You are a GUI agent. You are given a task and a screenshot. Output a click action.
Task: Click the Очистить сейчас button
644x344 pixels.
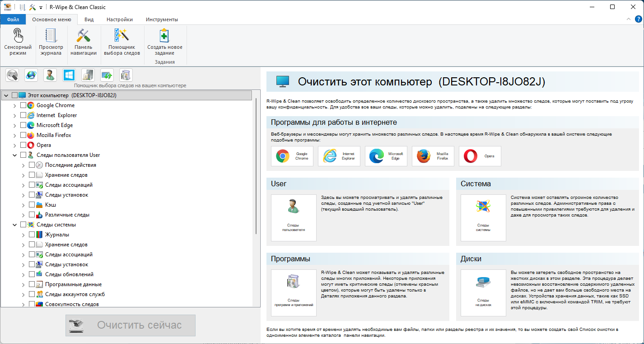pos(131,325)
